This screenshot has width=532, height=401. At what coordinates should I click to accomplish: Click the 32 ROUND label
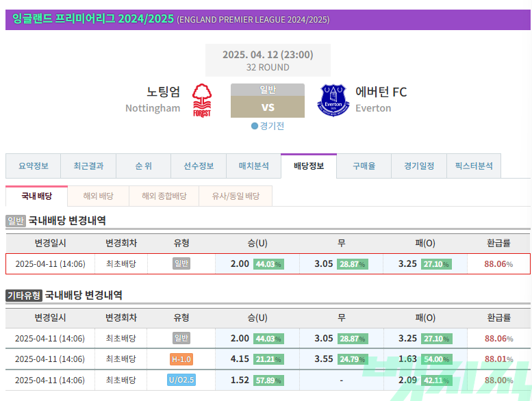click(x=268, y=68)
